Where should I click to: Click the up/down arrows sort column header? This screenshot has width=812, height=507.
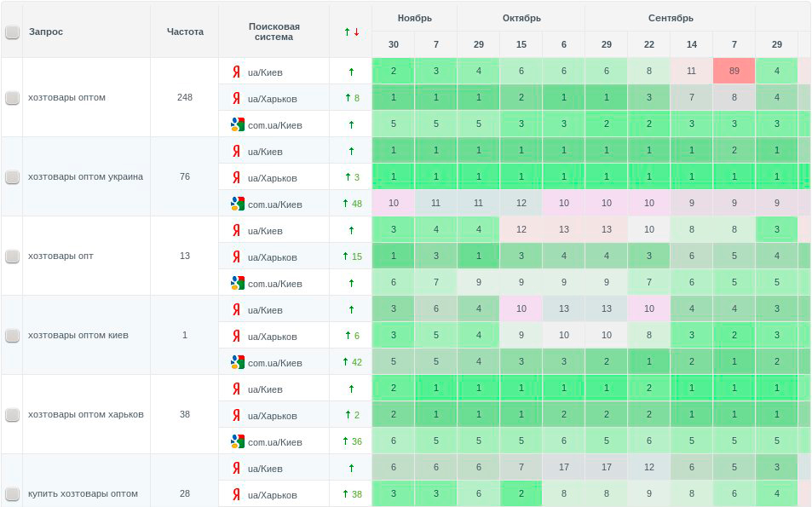(x=351, y=32)
